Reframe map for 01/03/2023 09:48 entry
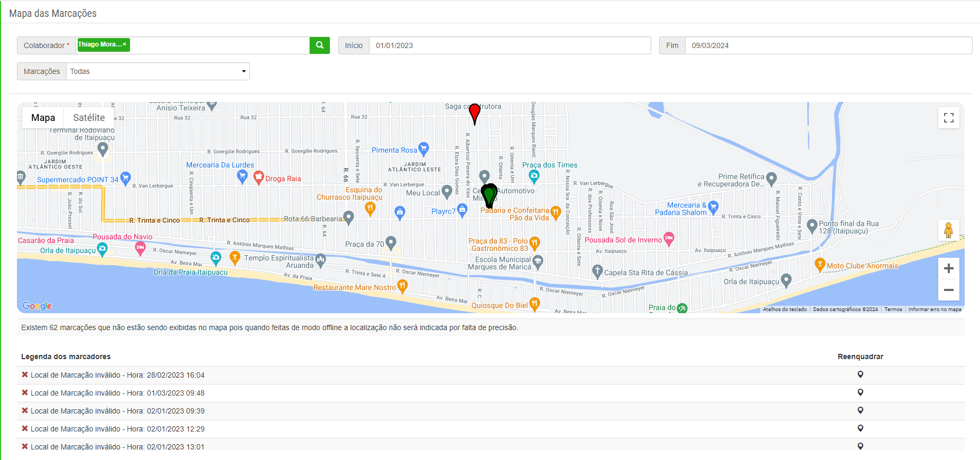Viewport: 980px width, 460px height. pos(861,392)
